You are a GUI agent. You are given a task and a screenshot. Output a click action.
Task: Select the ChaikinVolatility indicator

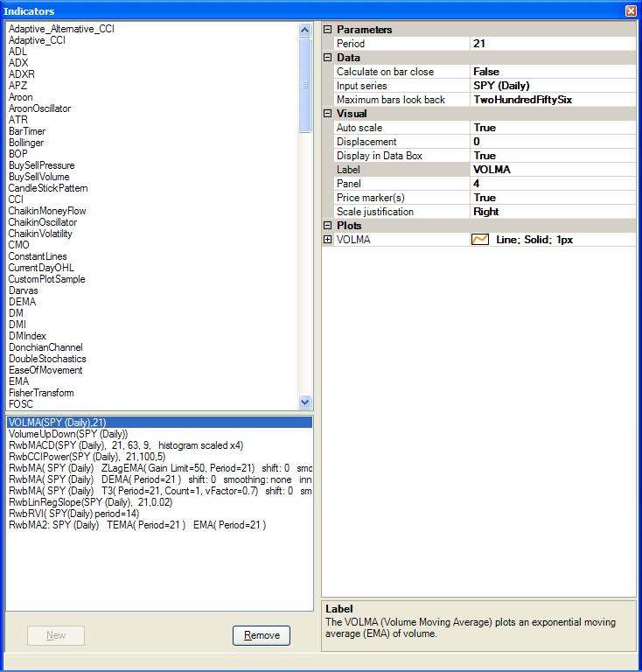point(40,234)
